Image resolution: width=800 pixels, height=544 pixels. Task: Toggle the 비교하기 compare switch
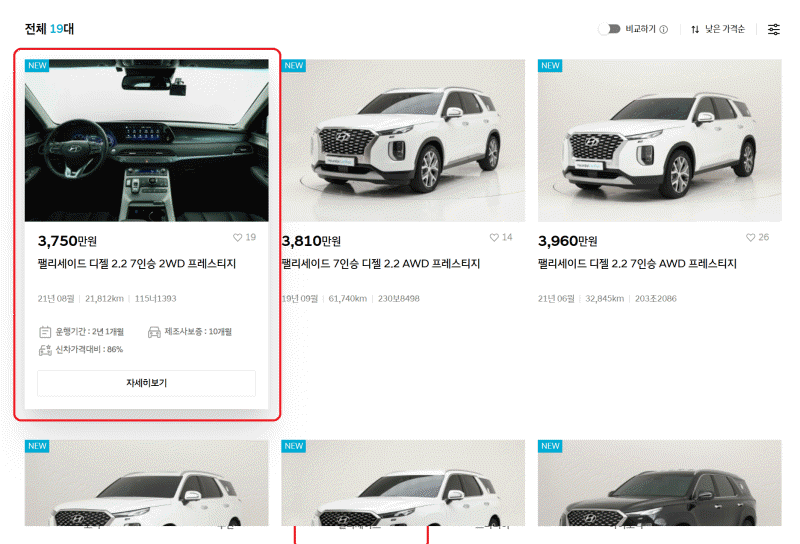(x=609, y=29)
